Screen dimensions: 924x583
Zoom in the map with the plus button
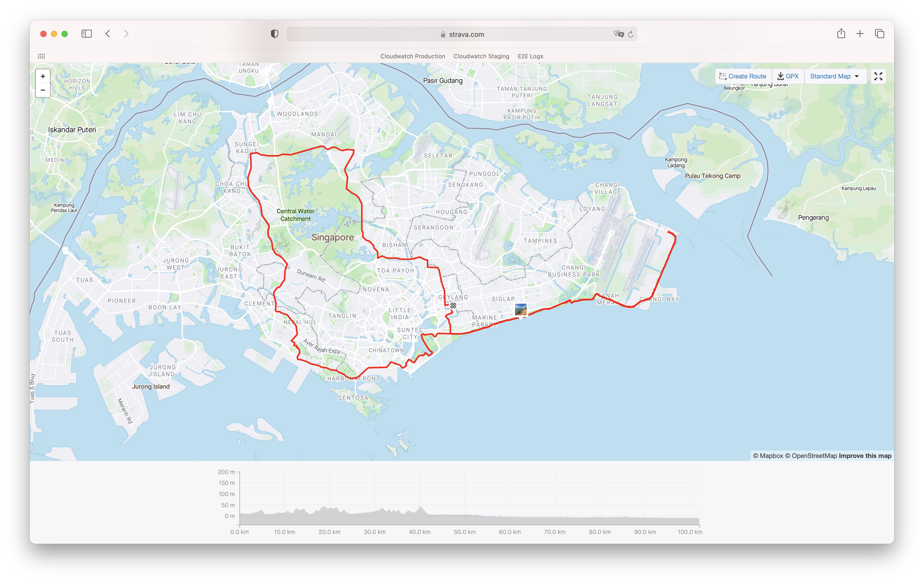(43, 76)
